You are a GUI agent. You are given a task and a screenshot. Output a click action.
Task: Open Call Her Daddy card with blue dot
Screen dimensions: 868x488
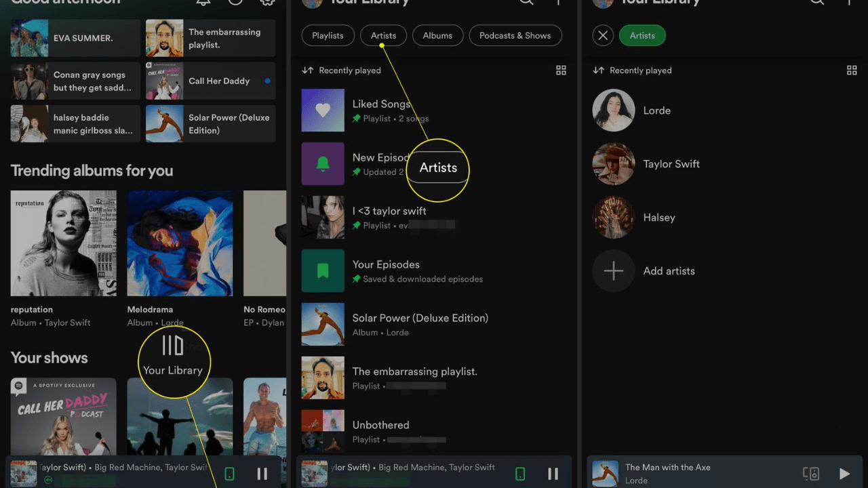pos(210,81)
